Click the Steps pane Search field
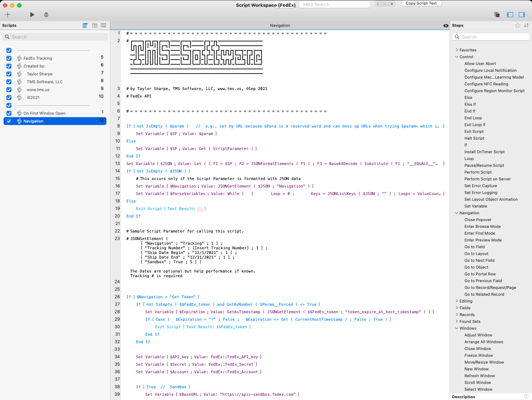This screenshot has width=532, height=400. pyautogui.click(x=491, y=37)
